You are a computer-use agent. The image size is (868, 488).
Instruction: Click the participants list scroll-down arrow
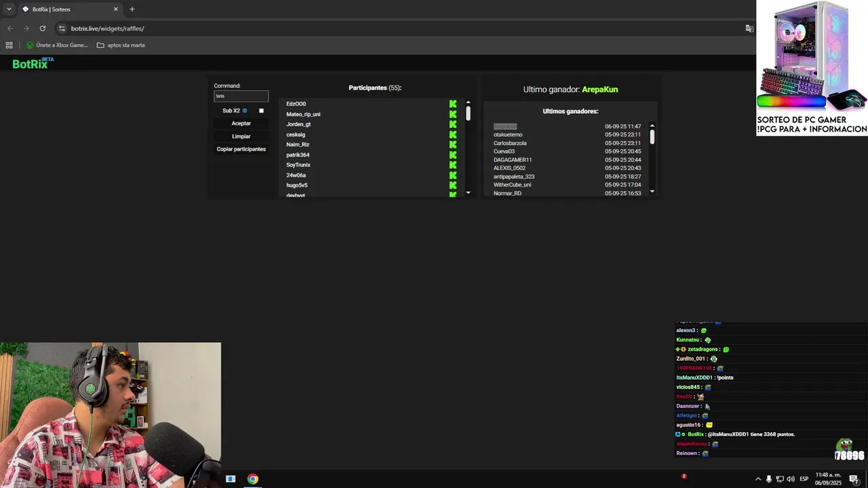click(468, 193)
